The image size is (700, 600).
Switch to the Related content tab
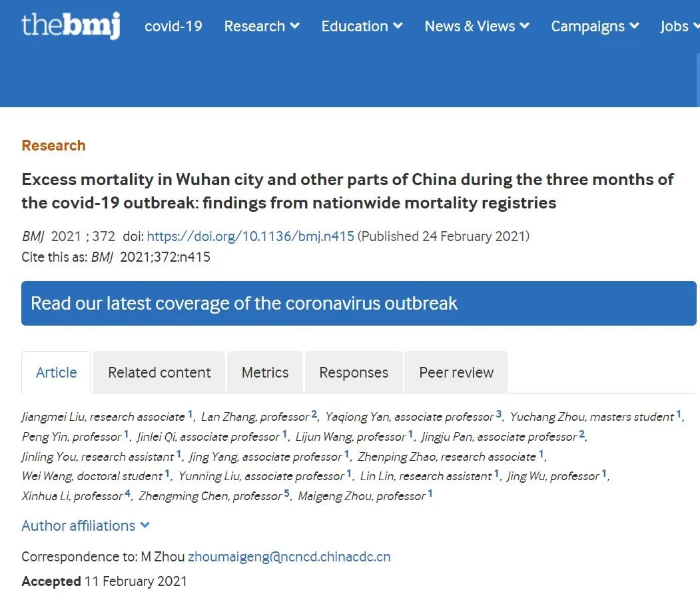[159, 372]
